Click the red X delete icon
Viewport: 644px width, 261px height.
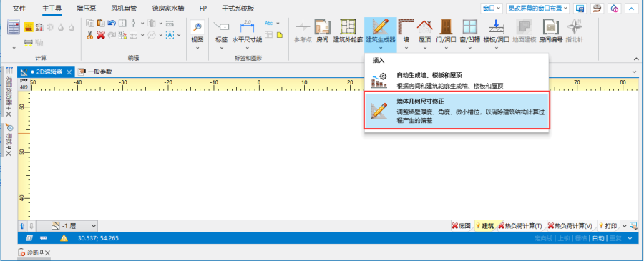pyautogui.click(x=101, y=35)
